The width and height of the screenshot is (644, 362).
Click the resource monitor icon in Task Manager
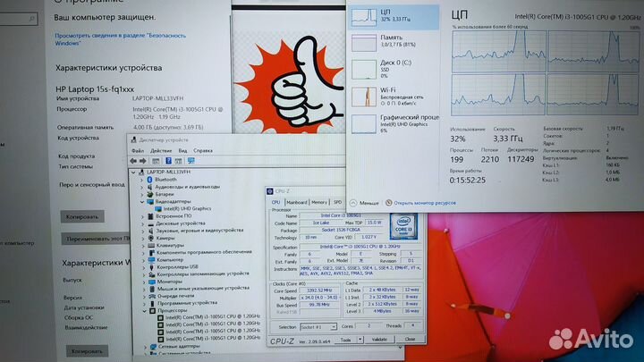(388, 203)
